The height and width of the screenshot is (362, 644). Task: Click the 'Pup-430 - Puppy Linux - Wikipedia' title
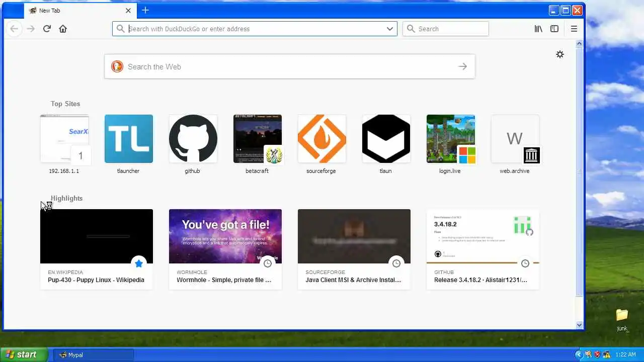(96, 280)
